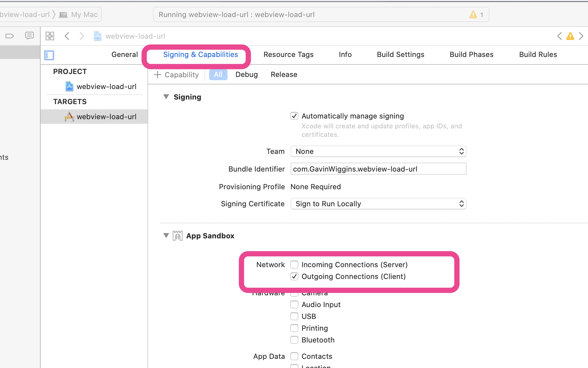588x368 pixels.
Task: Go forward with the right chevron
Action: pos(82,36)
